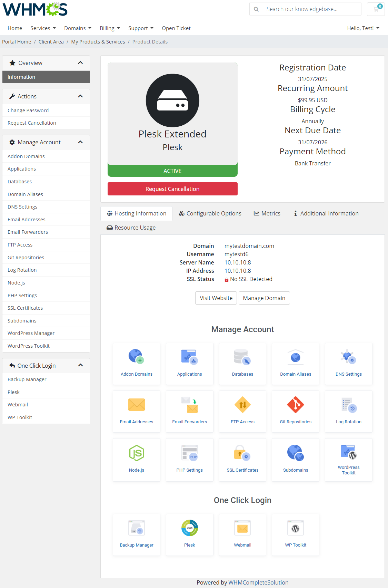Open the Services dropdown menu
Image resolution: width=388 pixels, height=588 pixels.
point(43,28)
